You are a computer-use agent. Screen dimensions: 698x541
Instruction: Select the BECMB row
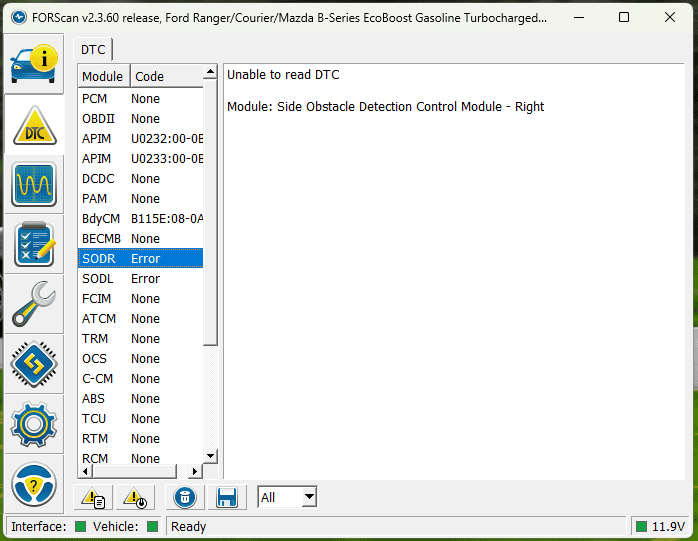pyautogui.click(x=141, y=239)
